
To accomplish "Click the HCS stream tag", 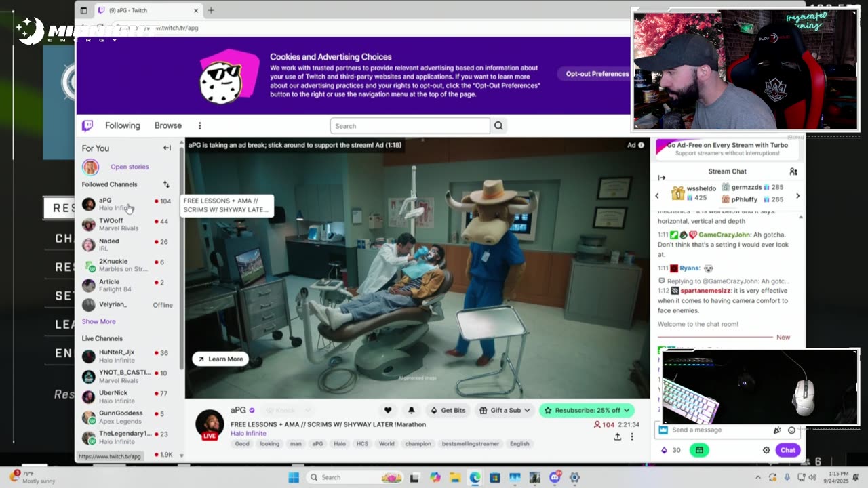I will click(x=363, y=444).
